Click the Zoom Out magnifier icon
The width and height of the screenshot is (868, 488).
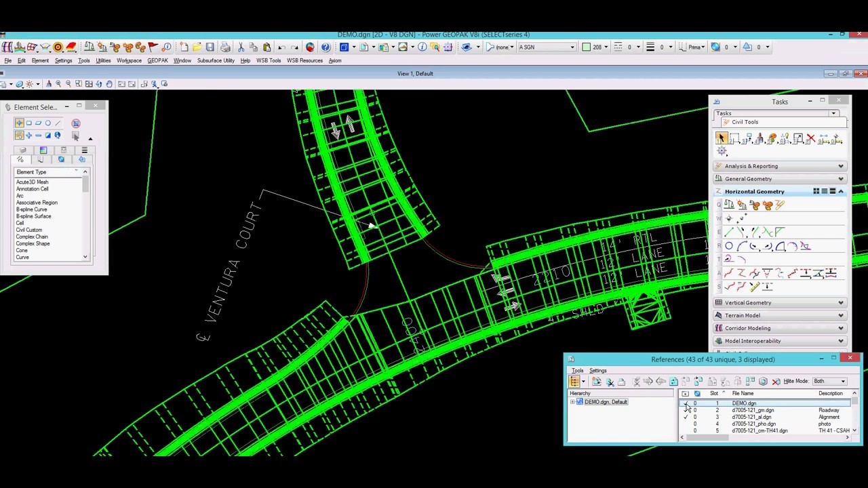68,84
